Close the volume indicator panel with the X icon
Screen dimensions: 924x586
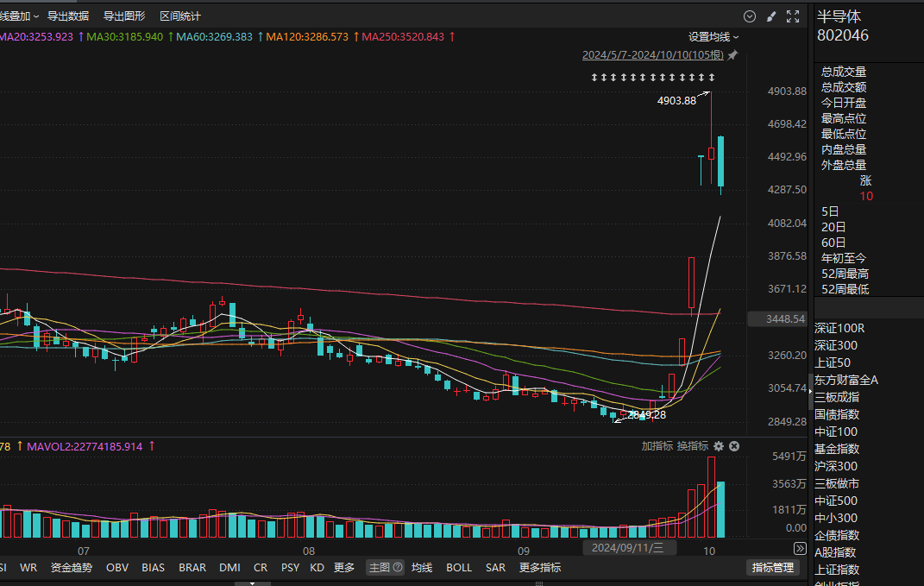coord(734,446)
